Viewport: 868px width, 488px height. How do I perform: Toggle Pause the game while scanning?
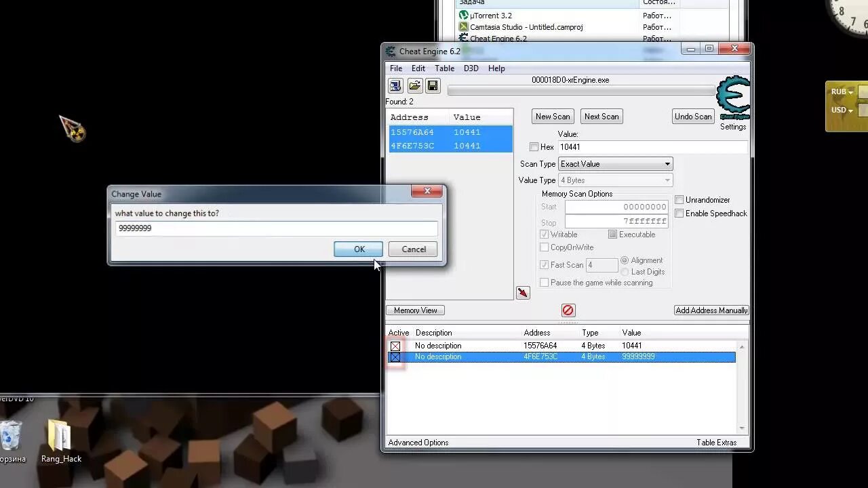pos(544,283)
